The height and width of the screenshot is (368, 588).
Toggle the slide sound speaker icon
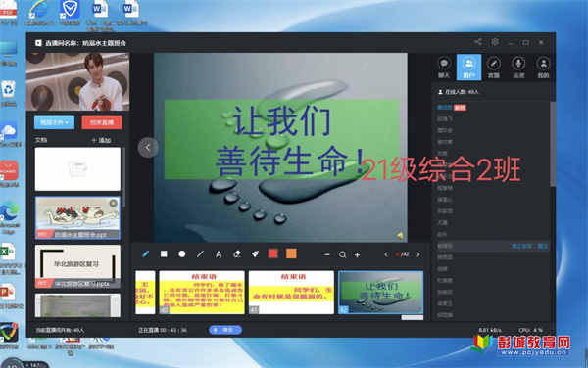[x=400, y=236]
